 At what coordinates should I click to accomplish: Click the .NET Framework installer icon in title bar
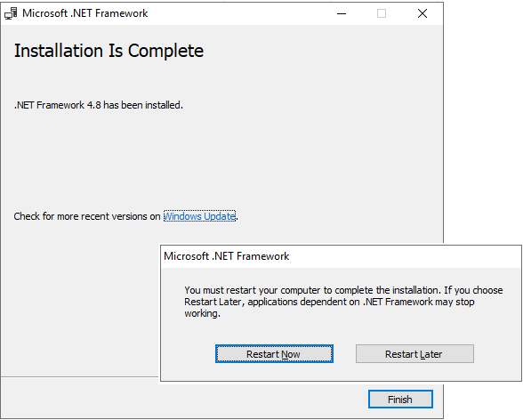pos(11,13)
